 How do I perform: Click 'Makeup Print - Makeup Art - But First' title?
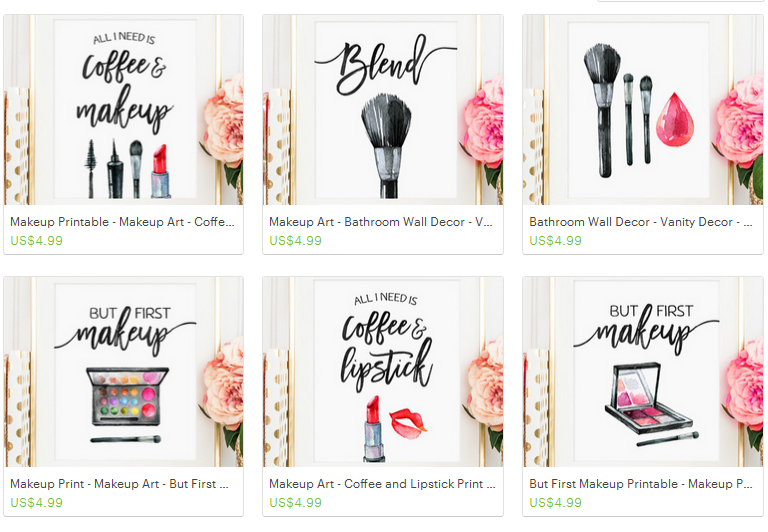(x=120, y=484)
